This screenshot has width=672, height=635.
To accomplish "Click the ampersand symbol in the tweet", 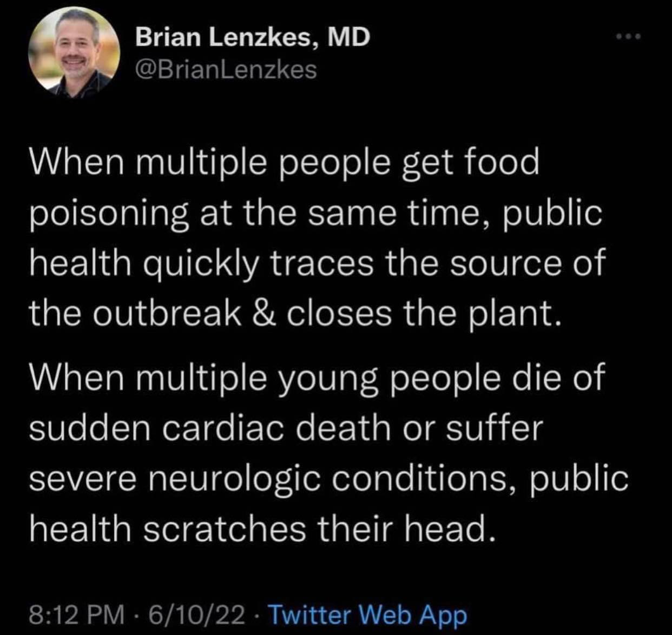I will [x=263, y=314].
